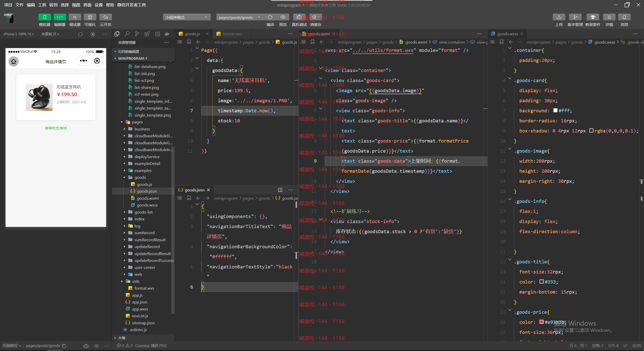Viewport: 644px width, 351px height.
Task: Click the simulator stop record icon
Action: point(93,34)
